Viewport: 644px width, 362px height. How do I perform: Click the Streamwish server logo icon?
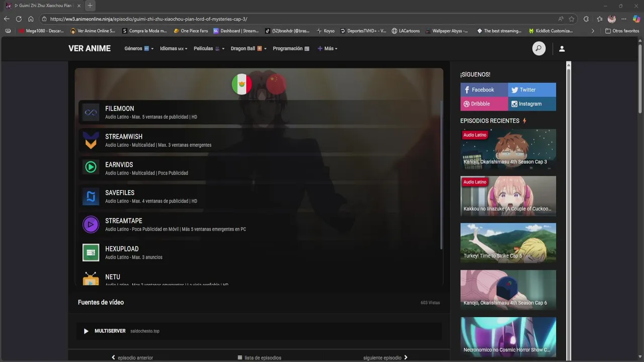[91, 141]
